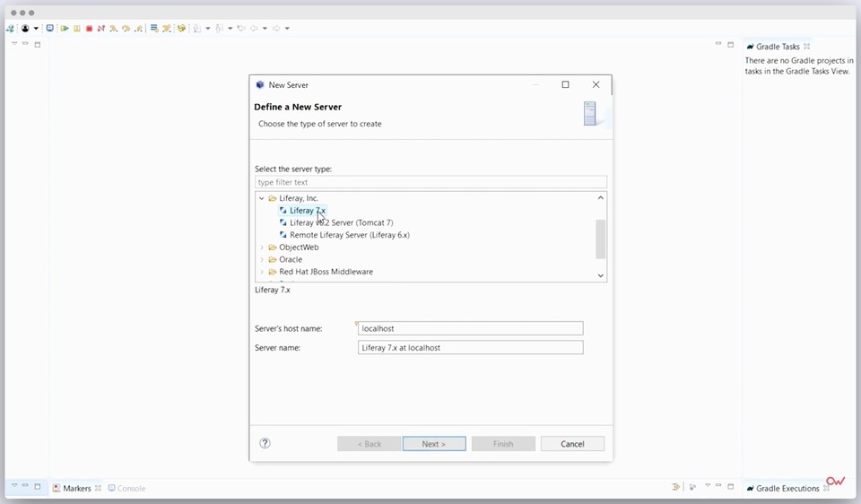Click the Step Into toolbar icon
The width and height of the screenshot is (861, 504).
113,29
